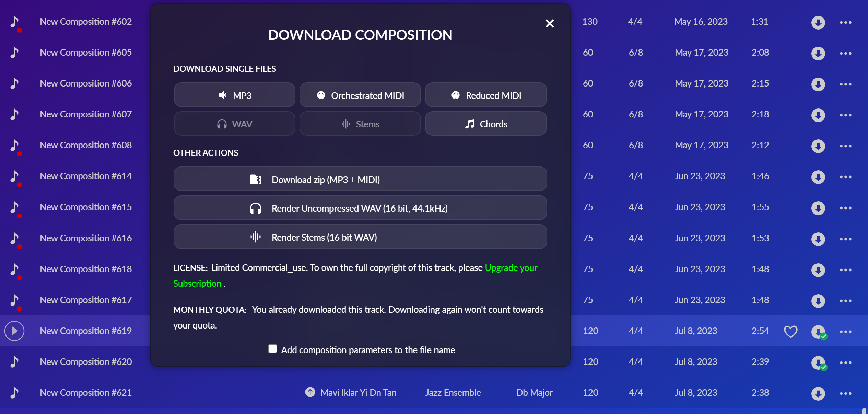Download the MP3 file

tap(234, 95)
